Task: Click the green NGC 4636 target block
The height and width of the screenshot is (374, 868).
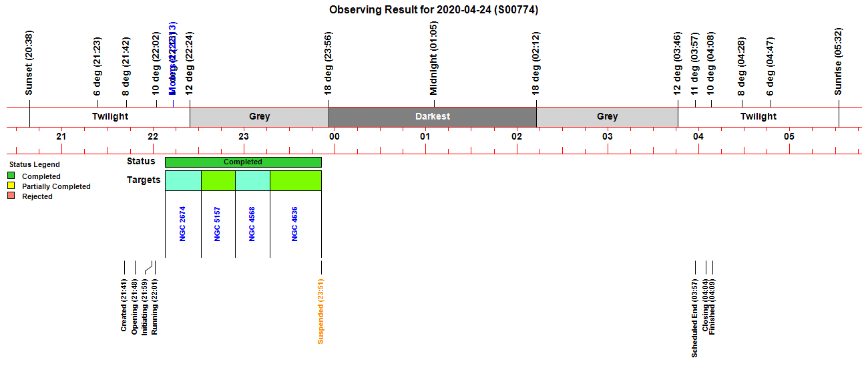Action: pyautogui.click(x=296, y=181)
